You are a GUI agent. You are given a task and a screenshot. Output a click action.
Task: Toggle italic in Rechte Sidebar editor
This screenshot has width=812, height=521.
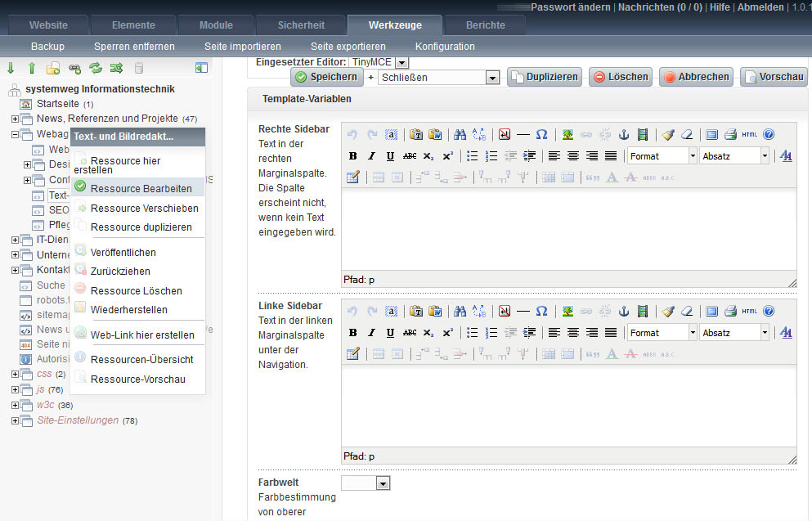[x=371, y=156]
